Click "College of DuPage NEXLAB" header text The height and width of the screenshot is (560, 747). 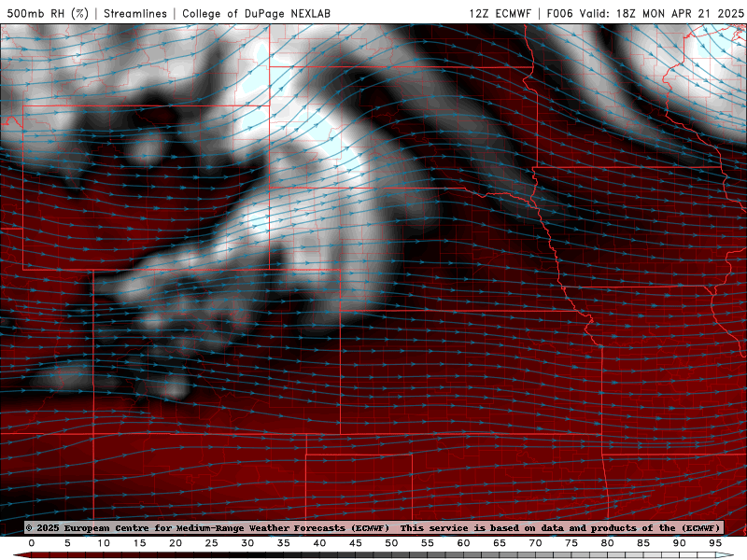[256, 13]
